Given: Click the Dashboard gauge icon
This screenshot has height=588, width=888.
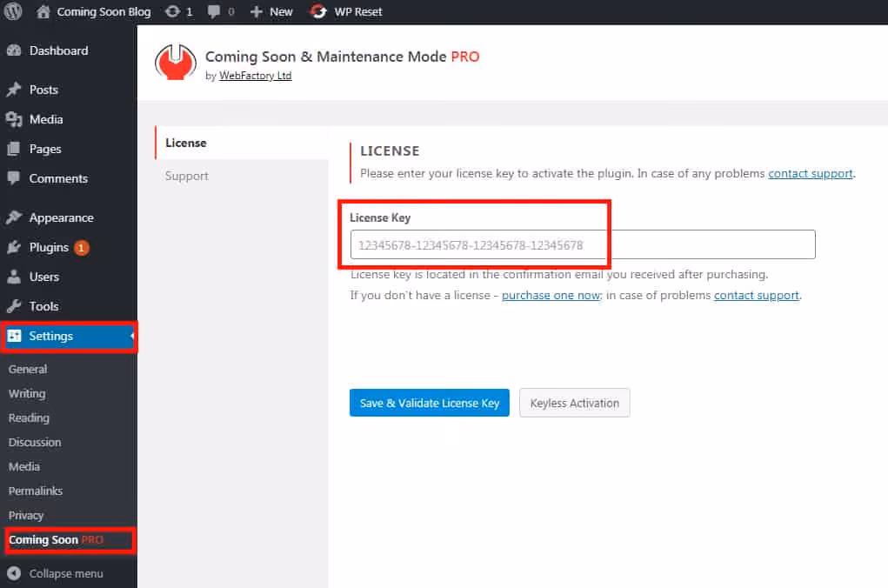Looking at the screenshot, I should pyautogui.click(x=14, y=51).
